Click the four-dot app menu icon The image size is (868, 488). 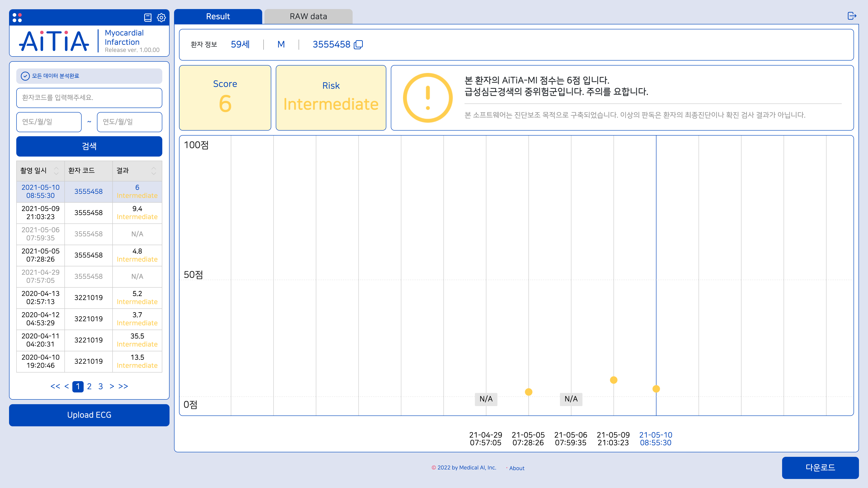coord(17,18)
